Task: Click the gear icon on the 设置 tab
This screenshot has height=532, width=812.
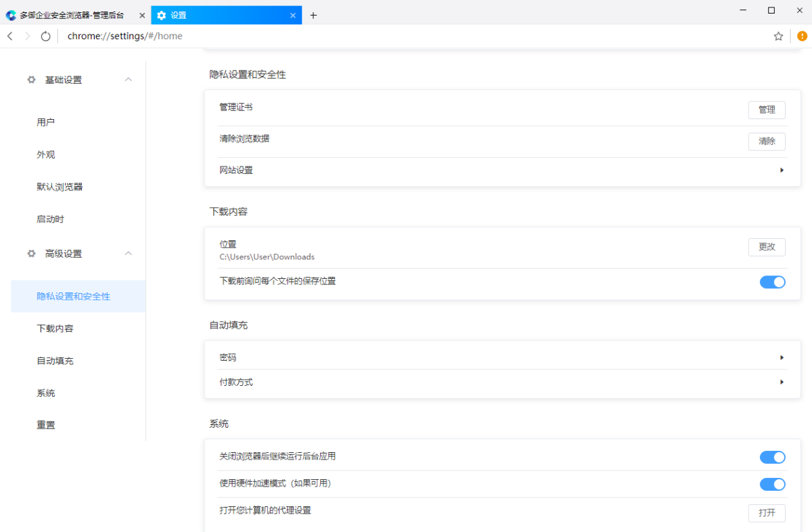Action: point(161,14)
